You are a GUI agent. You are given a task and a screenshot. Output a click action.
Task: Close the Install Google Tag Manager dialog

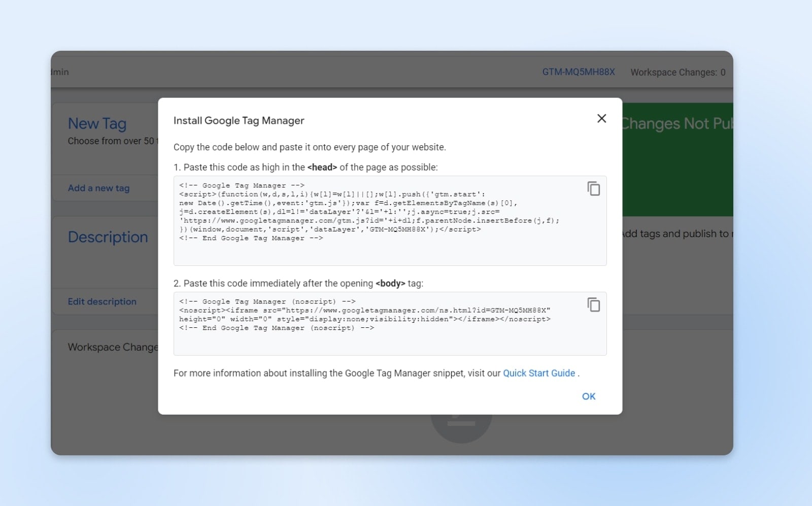pos(601,118)
